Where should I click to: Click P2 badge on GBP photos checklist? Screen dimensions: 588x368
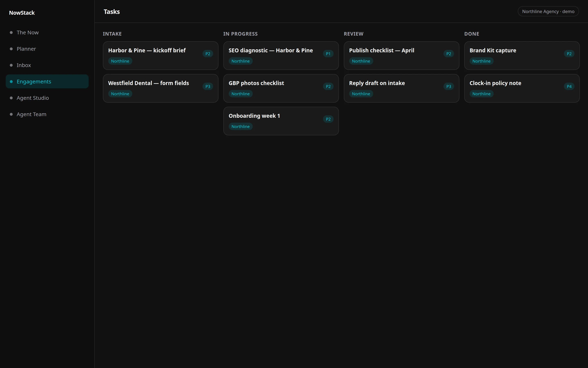[328, 86]
